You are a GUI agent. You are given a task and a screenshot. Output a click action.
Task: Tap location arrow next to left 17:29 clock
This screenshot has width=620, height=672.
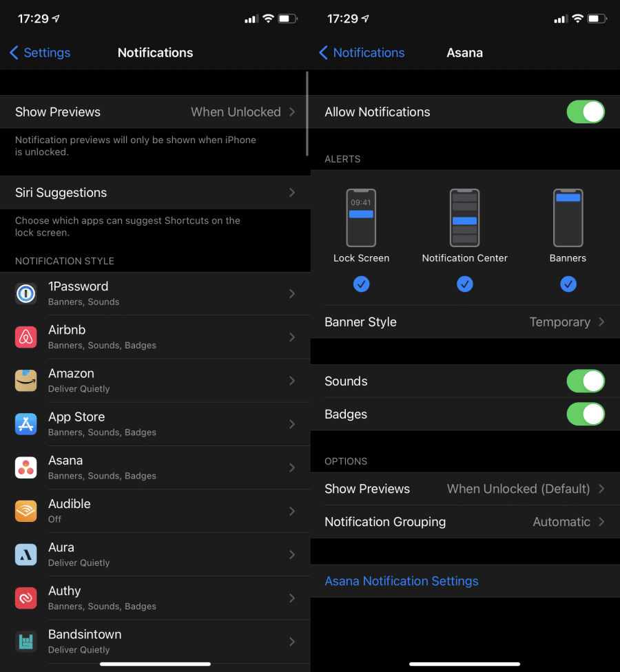click(x=56, y=19)
